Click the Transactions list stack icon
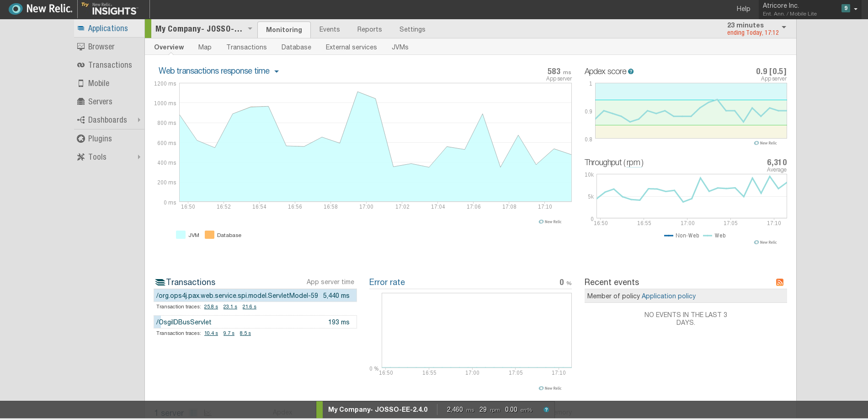The width and height of the screenshot is (868, 420). [x=160, y=282]
